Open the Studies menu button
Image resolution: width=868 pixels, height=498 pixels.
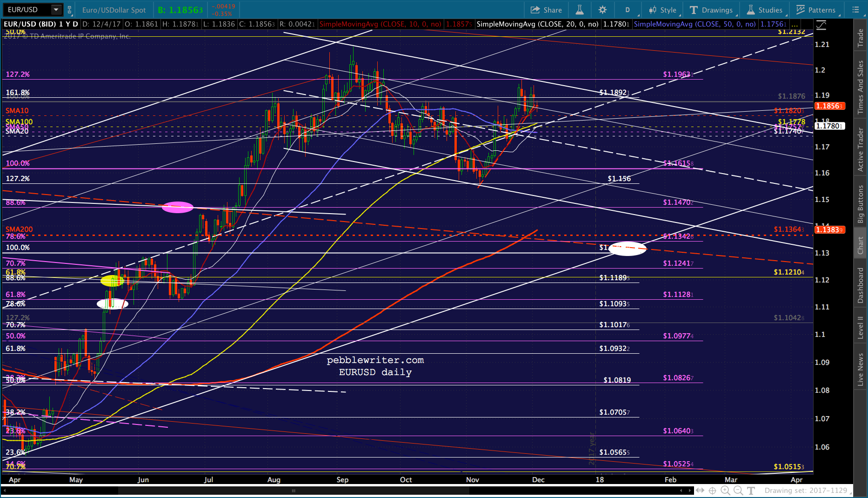coord(765,10)
